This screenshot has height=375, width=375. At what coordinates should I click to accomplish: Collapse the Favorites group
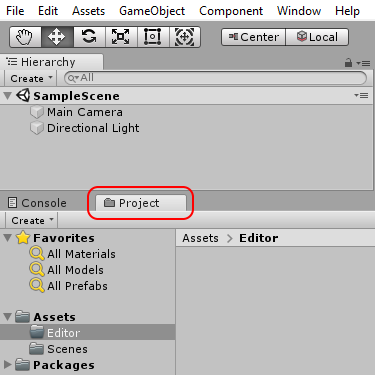pos(7,238)
